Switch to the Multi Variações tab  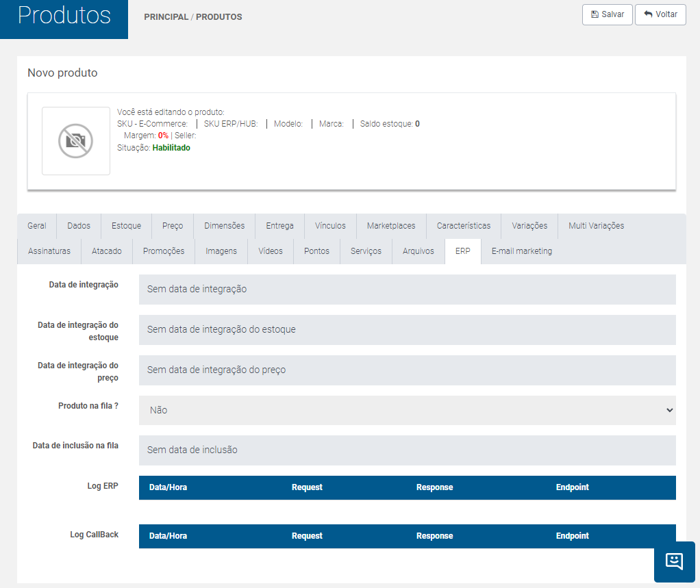point(597,226)
